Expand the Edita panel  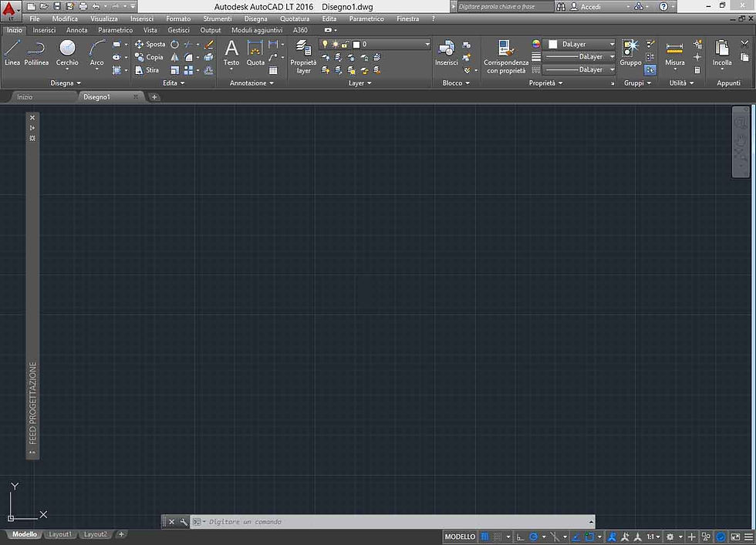[x=174, y=83]
